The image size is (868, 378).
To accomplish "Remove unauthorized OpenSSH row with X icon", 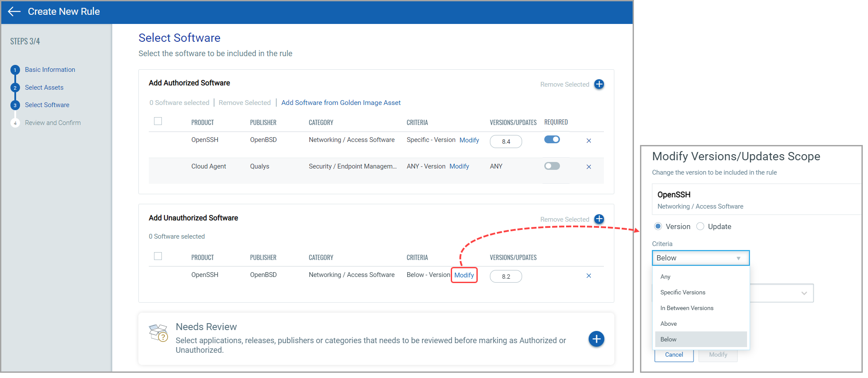I will tap(589, 276).
